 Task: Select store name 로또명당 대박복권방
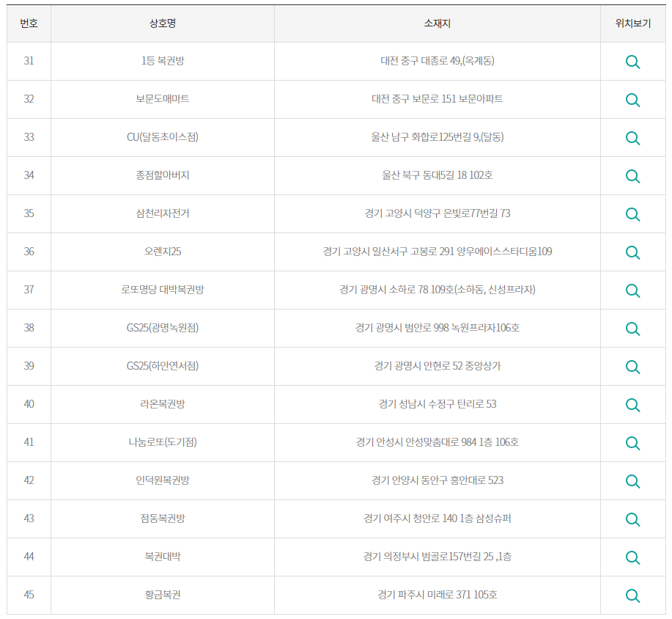pyautogui.click(x=163, y=290)
